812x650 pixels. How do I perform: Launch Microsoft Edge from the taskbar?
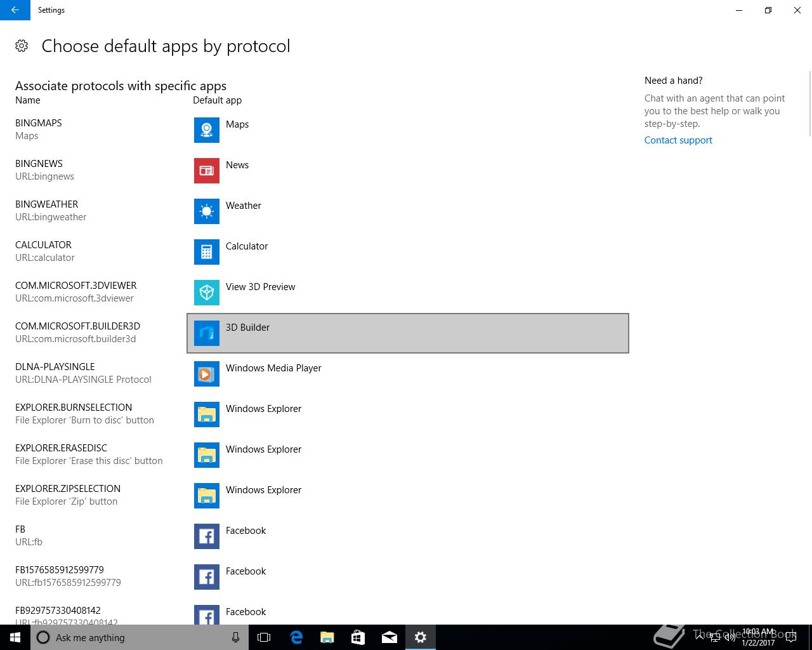(296, 637)
